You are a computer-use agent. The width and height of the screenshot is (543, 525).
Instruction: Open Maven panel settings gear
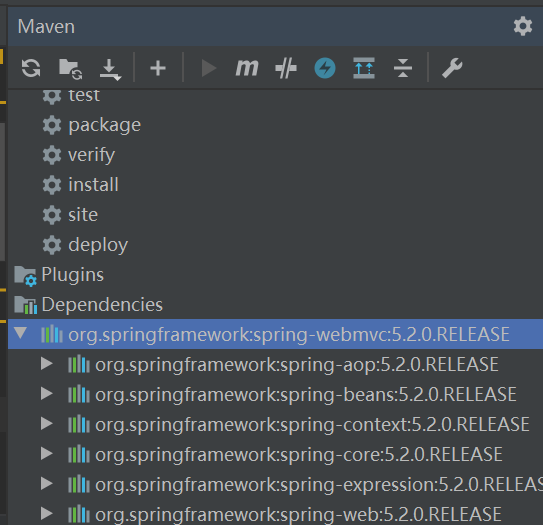click(x=522, y=26)
